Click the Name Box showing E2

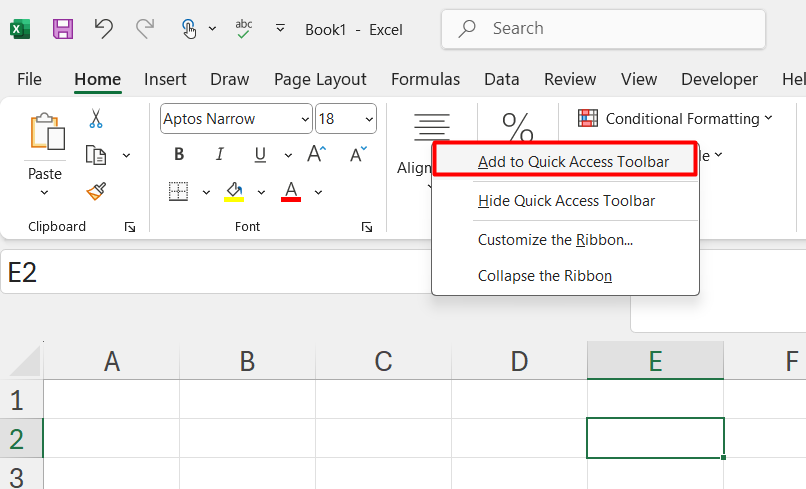coord(216,272)
